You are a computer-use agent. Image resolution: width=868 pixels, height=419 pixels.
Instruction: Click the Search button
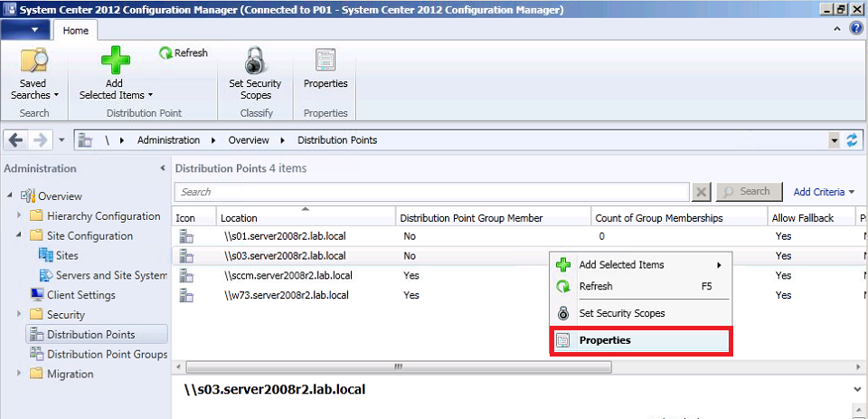pyautogui.click(x=749, y=191)
